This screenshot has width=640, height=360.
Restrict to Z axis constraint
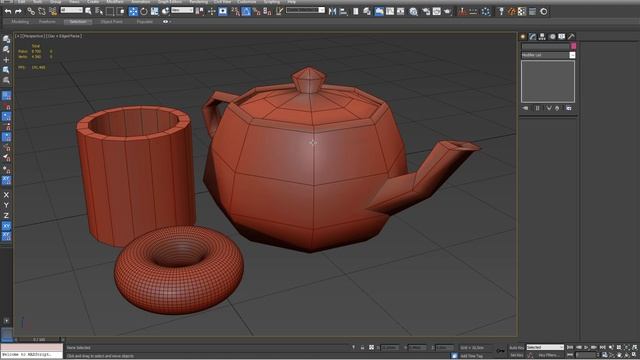coord(6,216)
